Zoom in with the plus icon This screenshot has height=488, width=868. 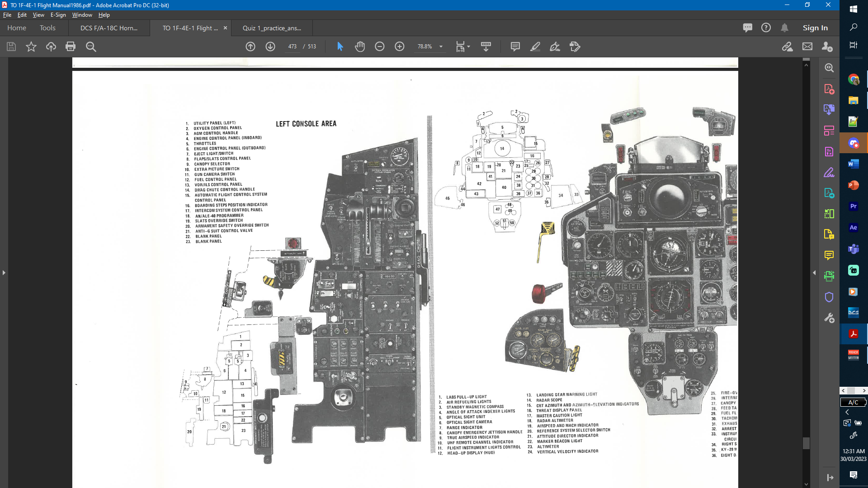pos(400,47)
